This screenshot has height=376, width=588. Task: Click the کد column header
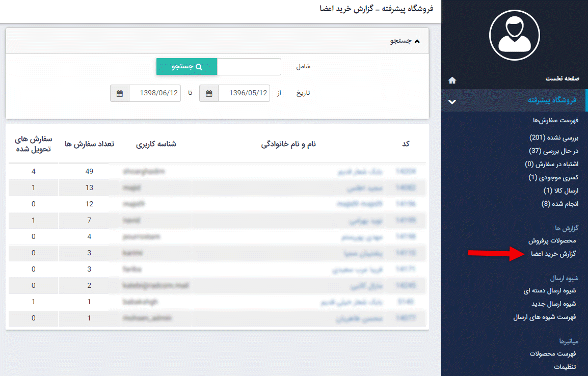(x=406, y=144)
